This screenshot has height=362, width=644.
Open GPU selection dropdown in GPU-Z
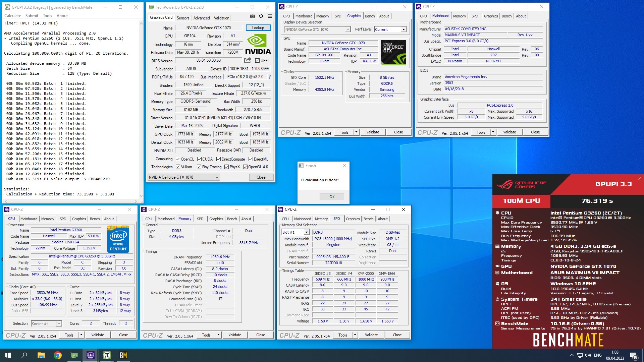183,177
